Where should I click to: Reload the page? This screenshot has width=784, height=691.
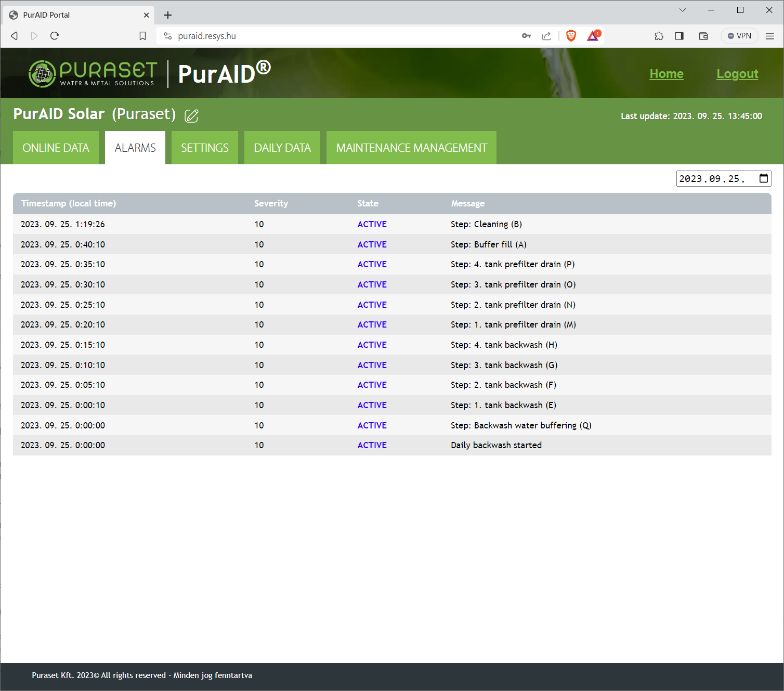click(x=55, y=36)
